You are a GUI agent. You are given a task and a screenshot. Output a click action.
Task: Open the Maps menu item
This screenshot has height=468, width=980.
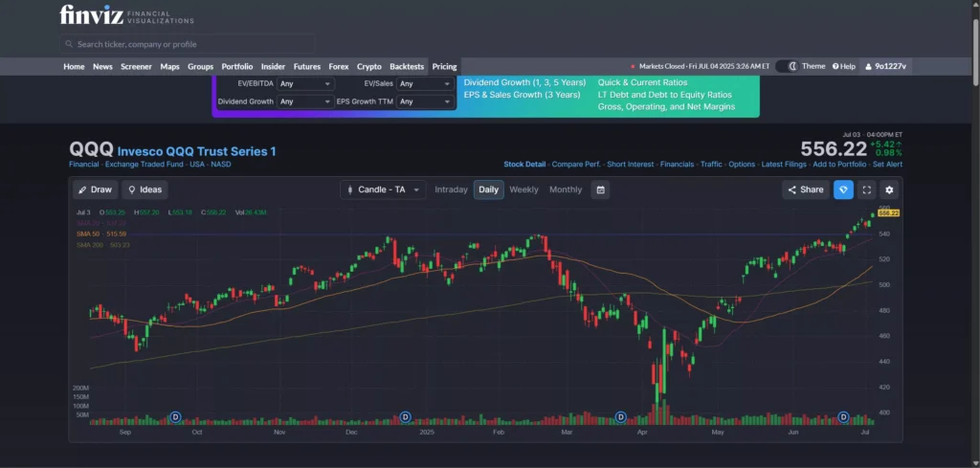coord(170,67)
